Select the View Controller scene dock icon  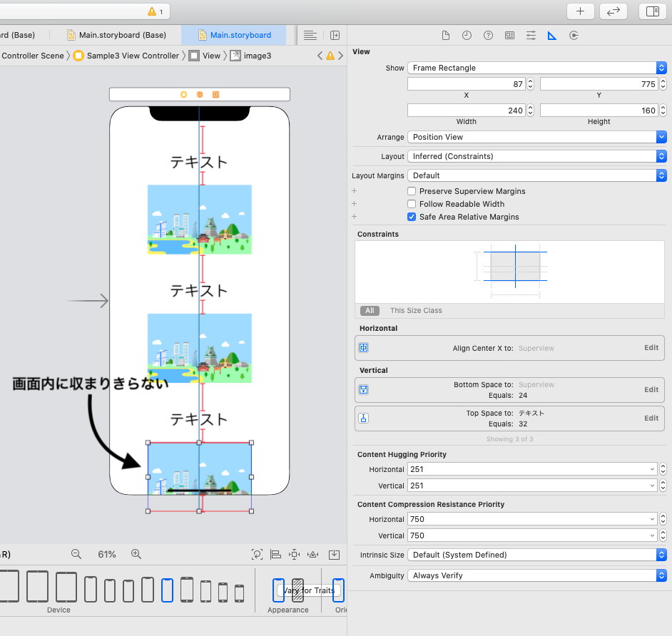[184, 95]
